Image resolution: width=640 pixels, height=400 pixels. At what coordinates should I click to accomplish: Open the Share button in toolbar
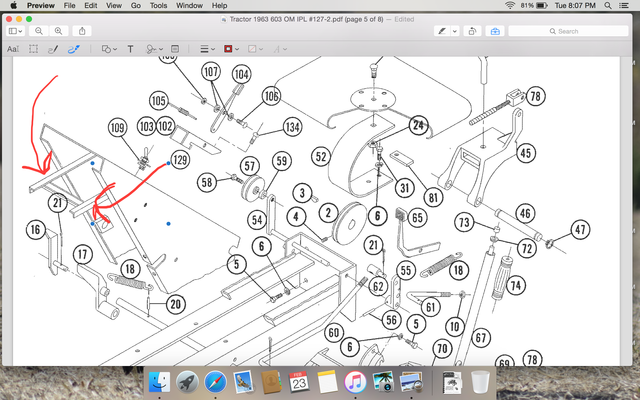click(x=82, y=31)
